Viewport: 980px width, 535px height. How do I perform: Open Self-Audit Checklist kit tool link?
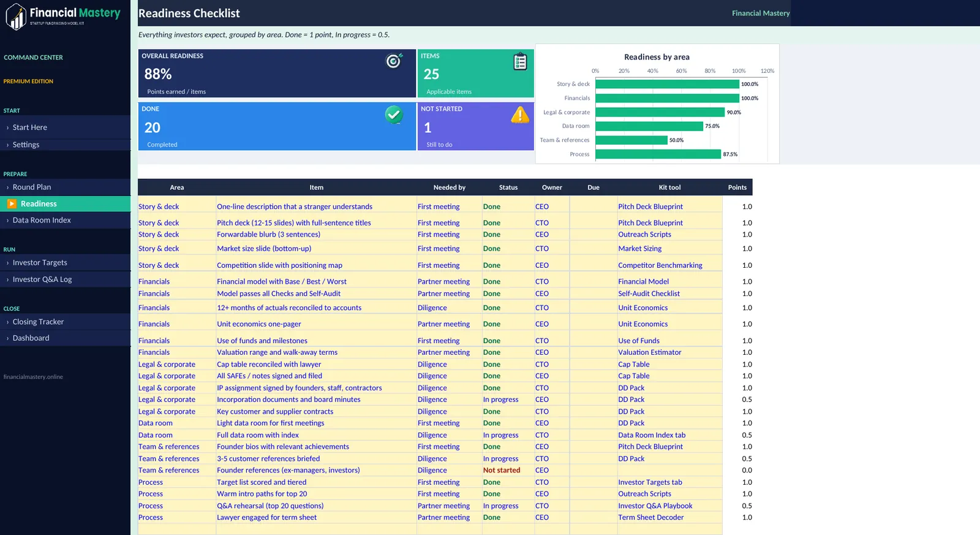pyautogui.click(x=649, y=294)
